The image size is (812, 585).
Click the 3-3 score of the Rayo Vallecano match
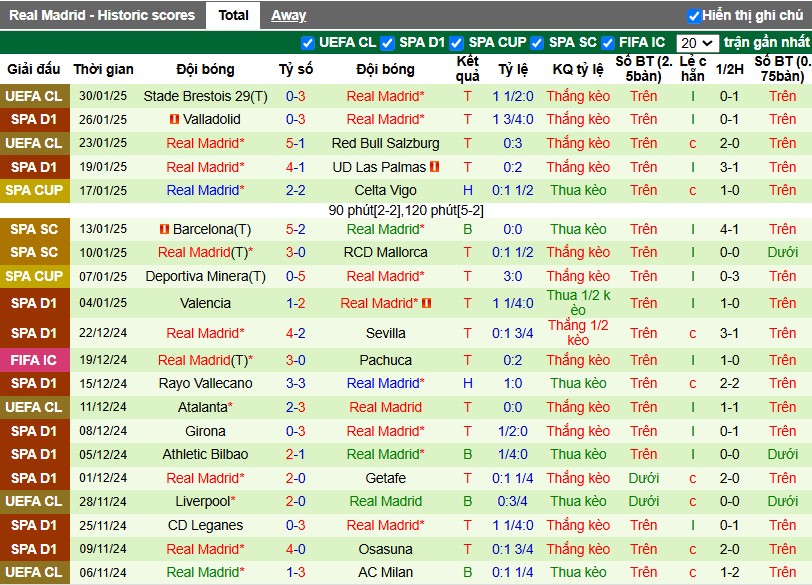pos(296,384)
